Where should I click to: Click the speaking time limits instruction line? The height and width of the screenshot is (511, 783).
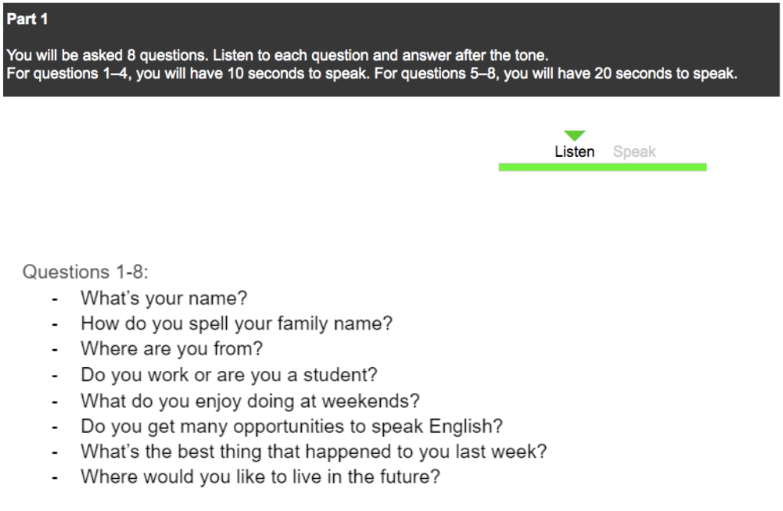(372, 73)
